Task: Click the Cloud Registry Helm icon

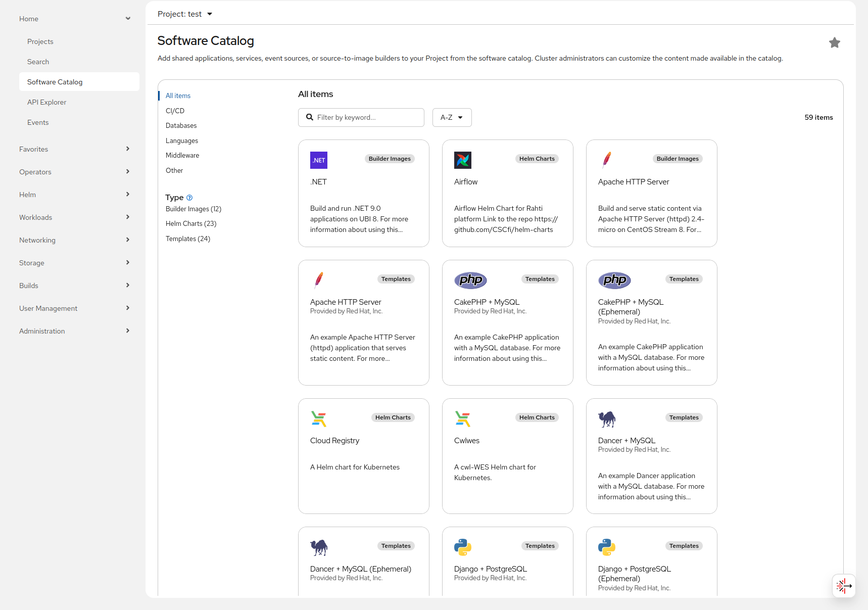Action: [319, 419]
